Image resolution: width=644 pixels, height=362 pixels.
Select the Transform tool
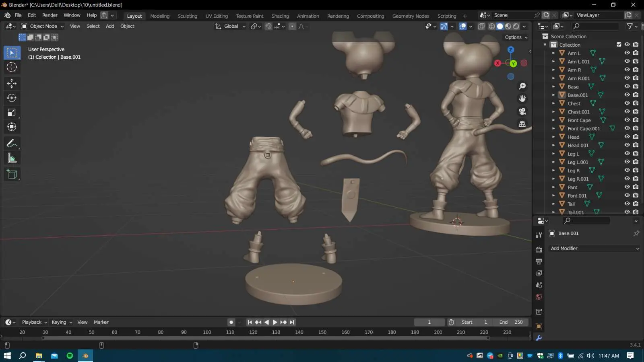[x=12, y=127]
